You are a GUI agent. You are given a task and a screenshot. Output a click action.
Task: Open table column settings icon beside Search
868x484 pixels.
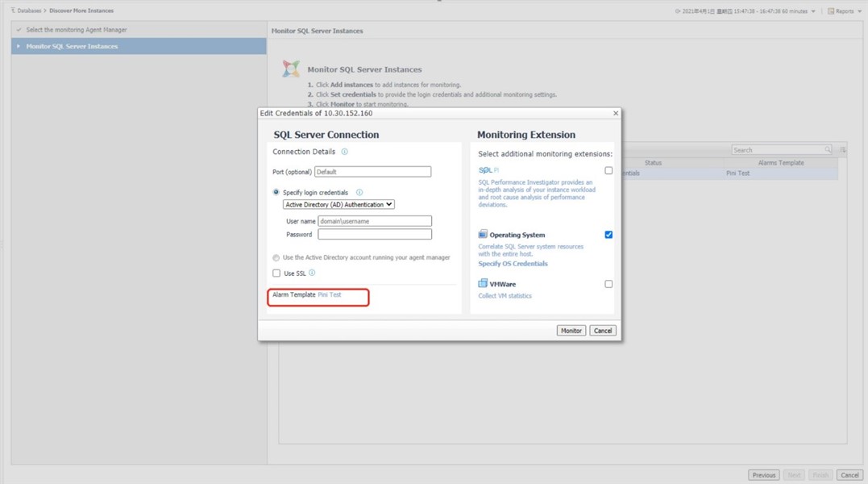click(842, 149)
